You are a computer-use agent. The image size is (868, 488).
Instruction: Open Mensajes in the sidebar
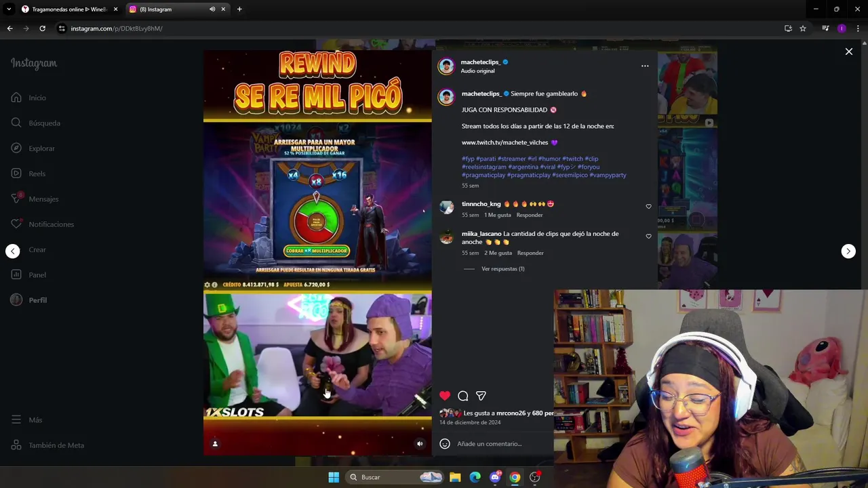tap(35, 199)
